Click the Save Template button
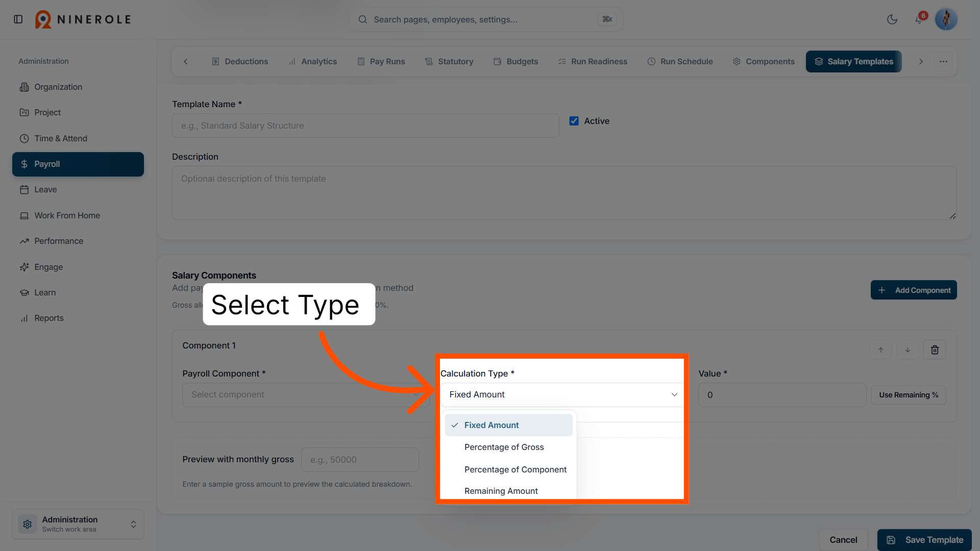The width and height of the screenshot is (980, 551). pos(924,540)
